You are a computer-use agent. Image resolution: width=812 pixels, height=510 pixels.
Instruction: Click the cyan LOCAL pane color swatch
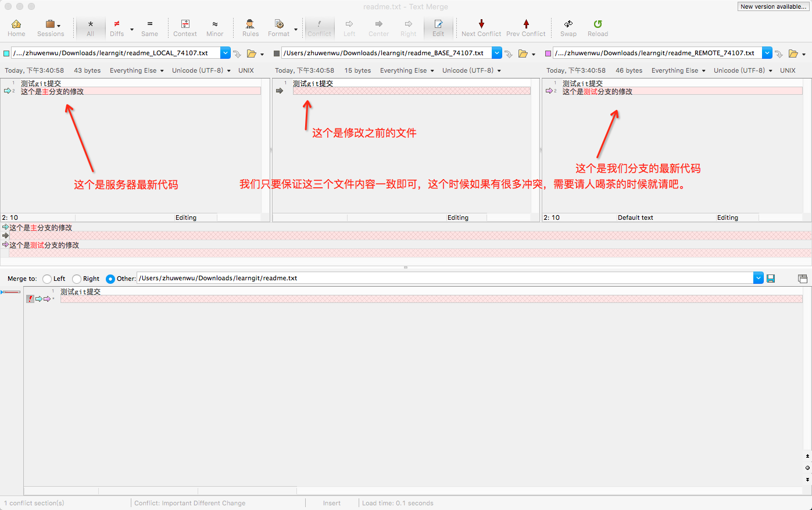pos(6,54)
